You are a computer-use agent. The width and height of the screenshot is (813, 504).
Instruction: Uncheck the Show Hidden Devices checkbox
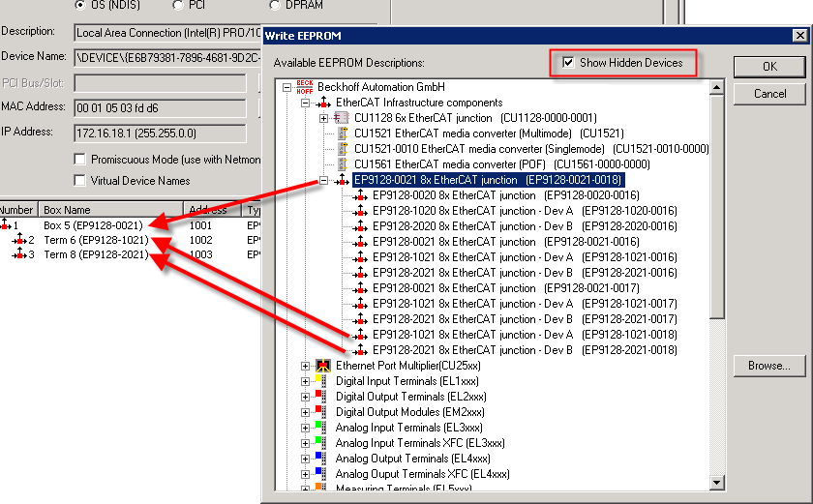point(568,63)
